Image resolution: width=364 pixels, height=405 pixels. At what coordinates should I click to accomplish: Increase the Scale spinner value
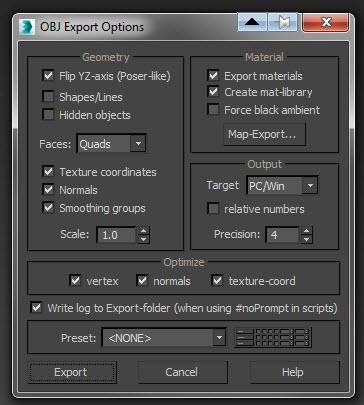[x=143, y=231]
